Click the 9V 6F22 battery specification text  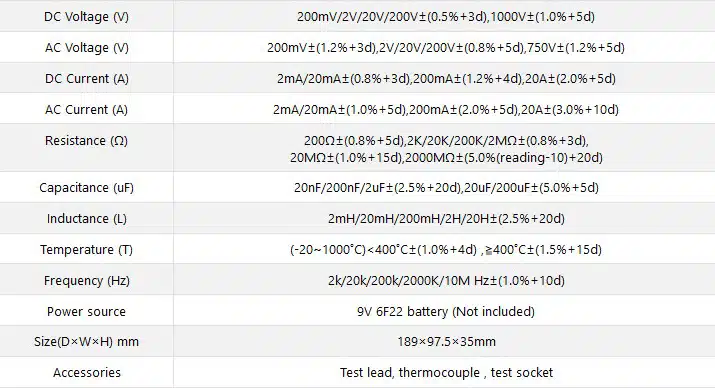point(446,312)
